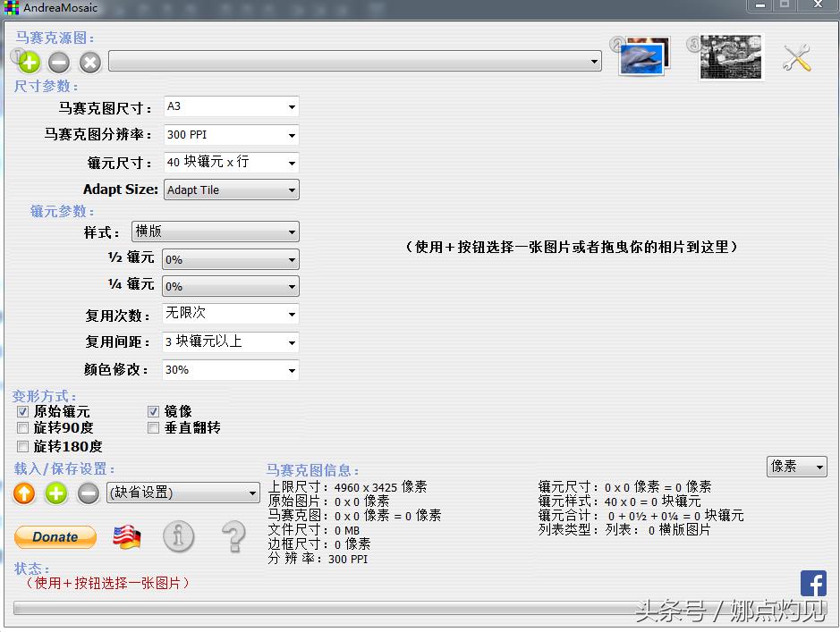Click the gray minus remove source image icon
This screenshot has height=632, width=840.
point(59,63)
